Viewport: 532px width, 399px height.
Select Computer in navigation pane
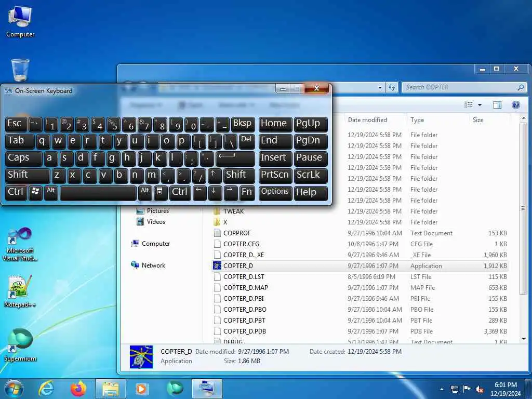point(151,243)
